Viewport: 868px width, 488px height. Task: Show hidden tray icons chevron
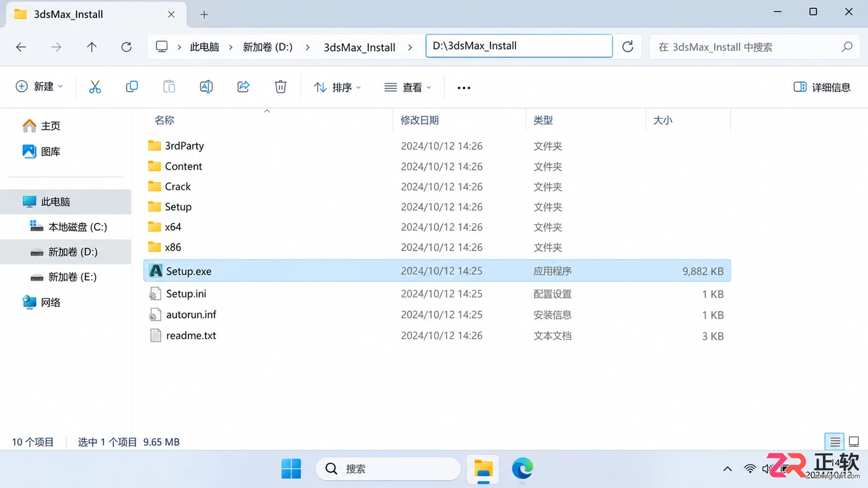(x=728, y=469)
